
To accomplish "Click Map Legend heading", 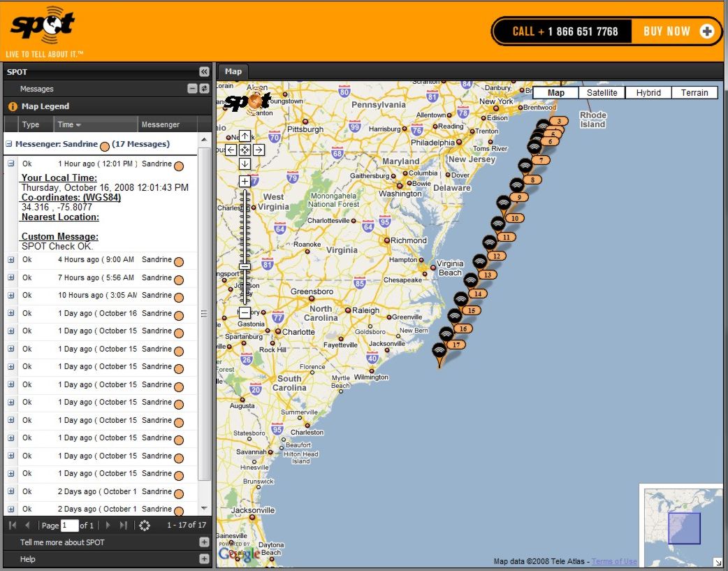I will [x=45, y=106].
